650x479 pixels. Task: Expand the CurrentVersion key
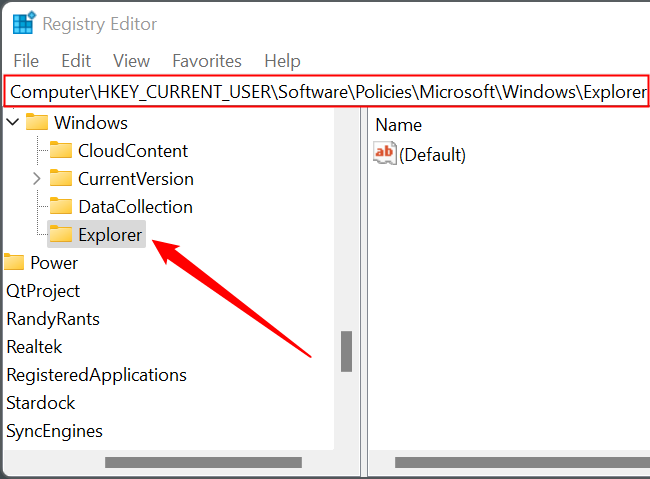tap(36, 179)
